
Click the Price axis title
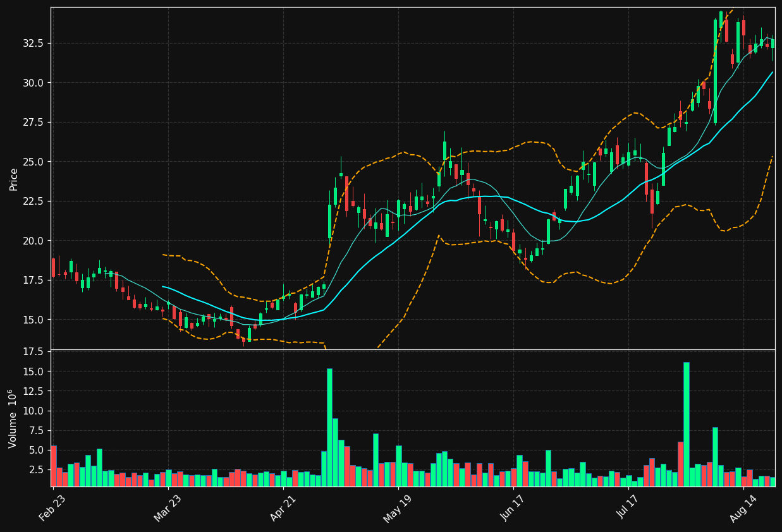pos(13,179)
